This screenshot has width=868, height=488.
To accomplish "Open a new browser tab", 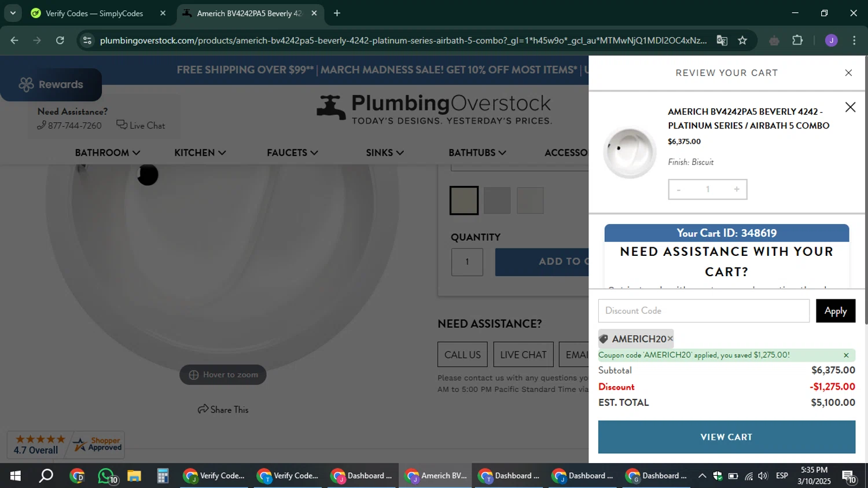I will tap(337, 13).
